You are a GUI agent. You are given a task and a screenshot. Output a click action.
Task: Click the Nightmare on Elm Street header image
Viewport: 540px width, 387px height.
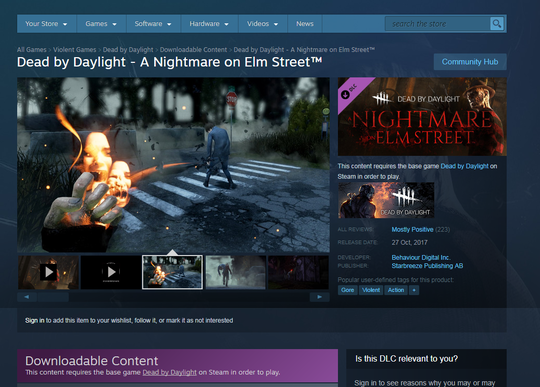pyautogui.click(x=422, y=117)
